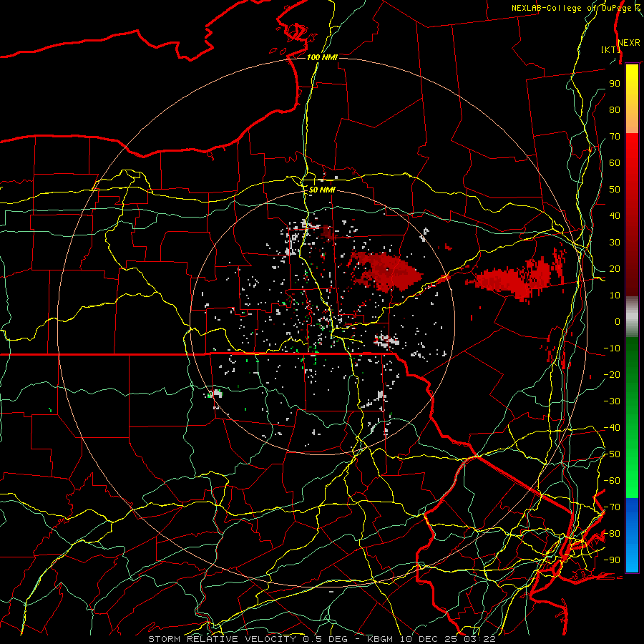This screenshot has height=644, width=644.
Task: Click the KBGM radar site identifier
Action: pyautogui.click(x=381, y=639)
